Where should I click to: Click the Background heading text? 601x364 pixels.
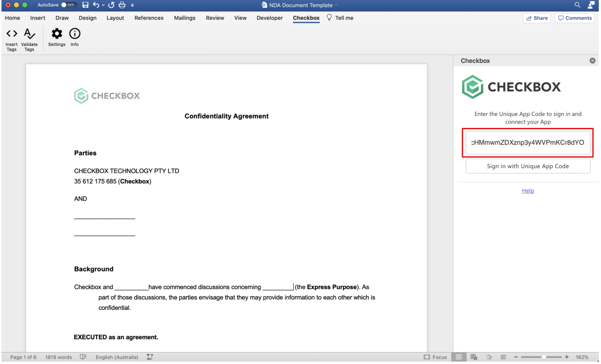click(94, 269)
